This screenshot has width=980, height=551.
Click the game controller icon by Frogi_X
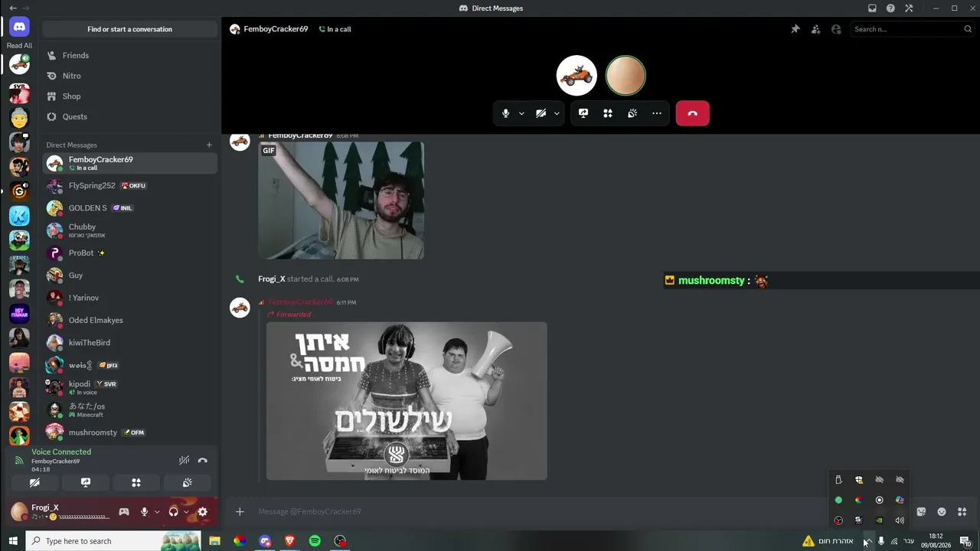point(124,512)
